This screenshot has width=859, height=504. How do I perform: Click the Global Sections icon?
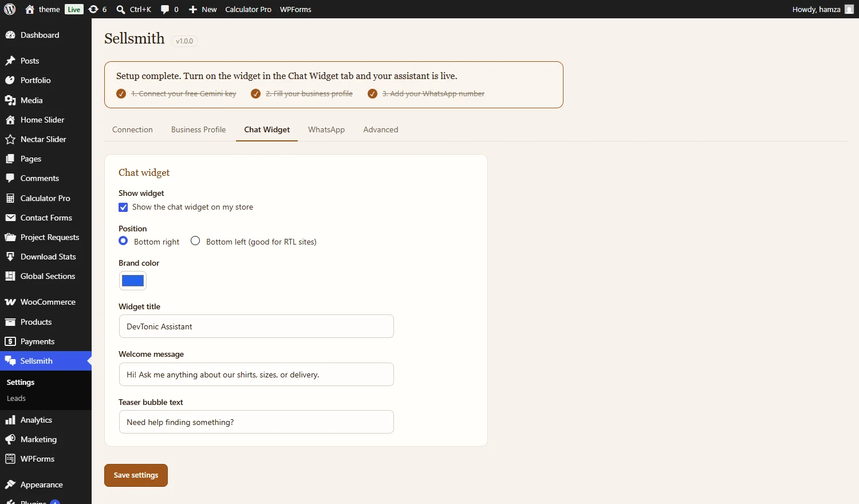pos(10,276)
